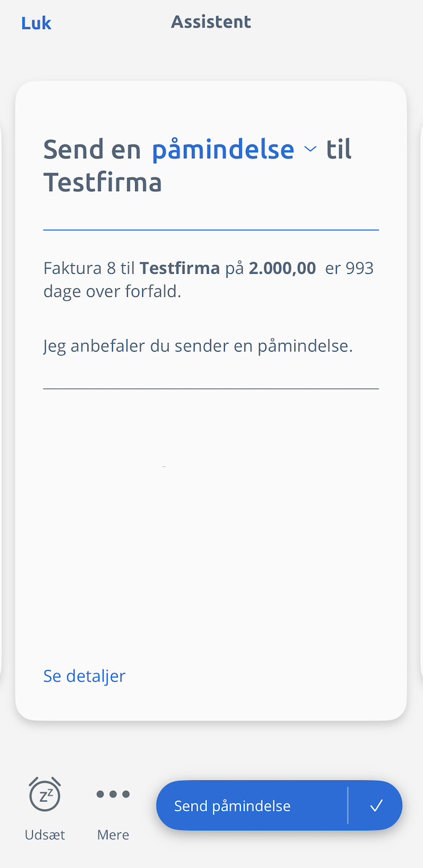
Task: Tap the Luk link to close assistant
Action: click(x=36, y=23)
